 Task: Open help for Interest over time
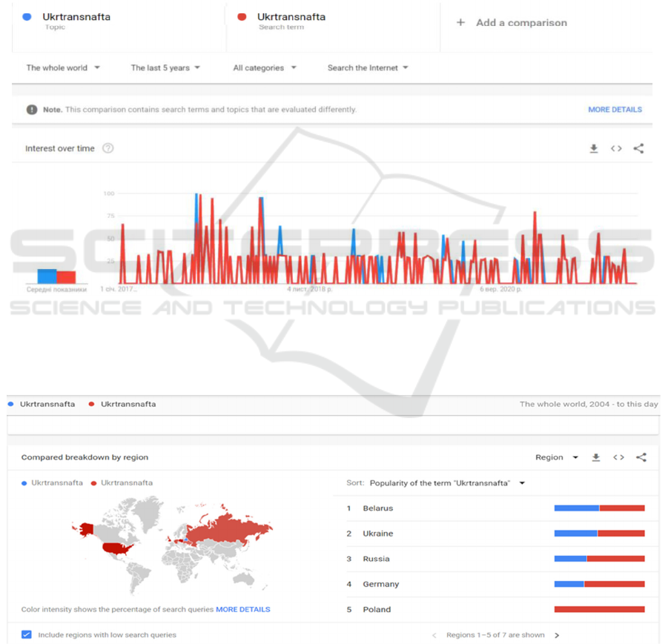tap(108, 148)
